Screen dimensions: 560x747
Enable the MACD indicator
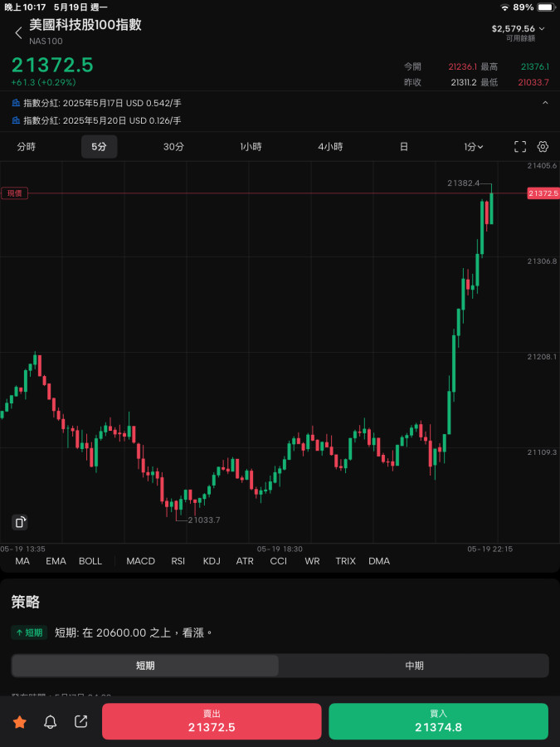(x=141, y=561)
